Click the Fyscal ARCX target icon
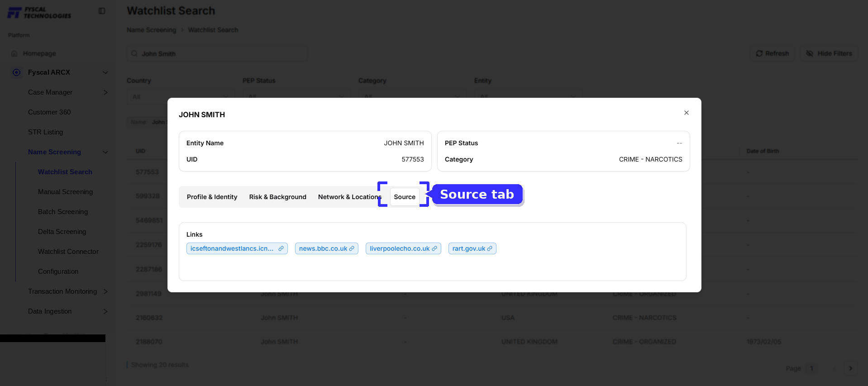 click(x=17, y=72)
